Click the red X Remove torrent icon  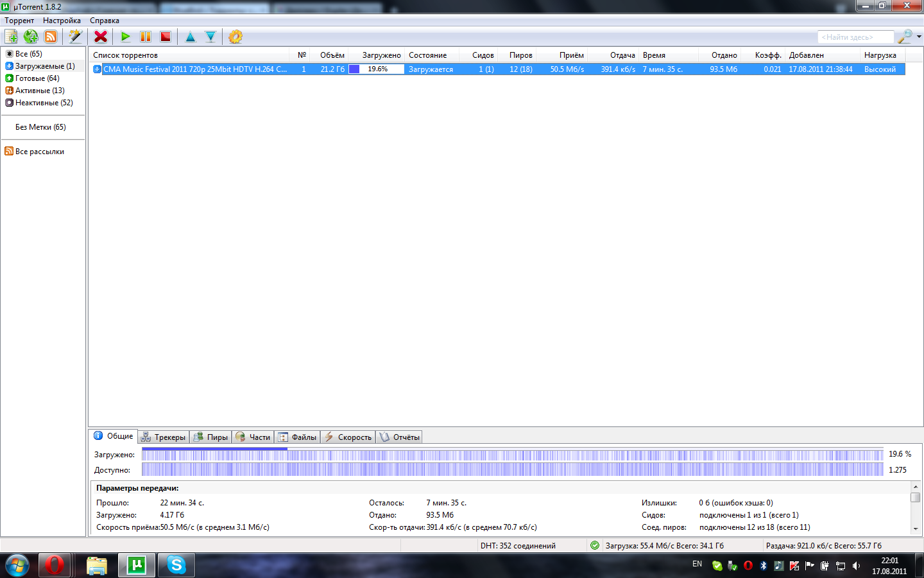click(101, 37)
